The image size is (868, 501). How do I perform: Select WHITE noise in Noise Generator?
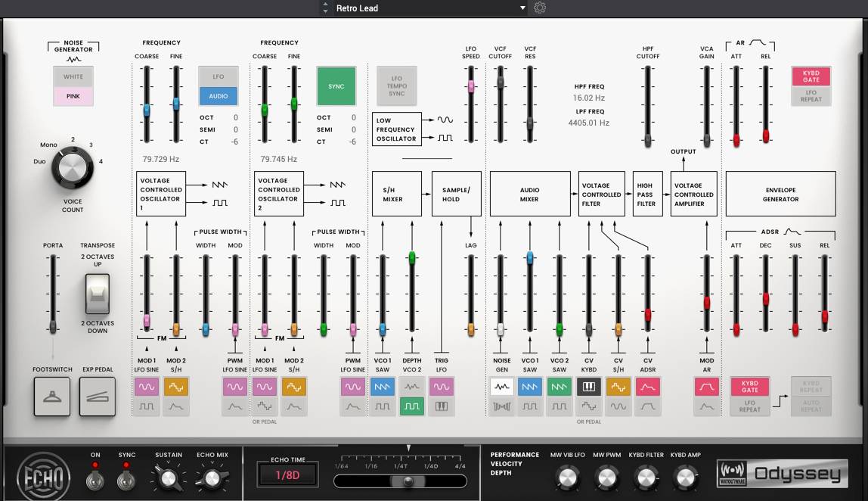point(73,76)
